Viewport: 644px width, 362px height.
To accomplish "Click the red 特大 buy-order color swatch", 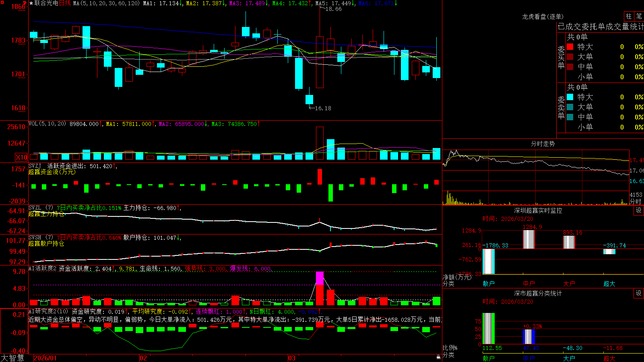I will (x=570, y=47).
